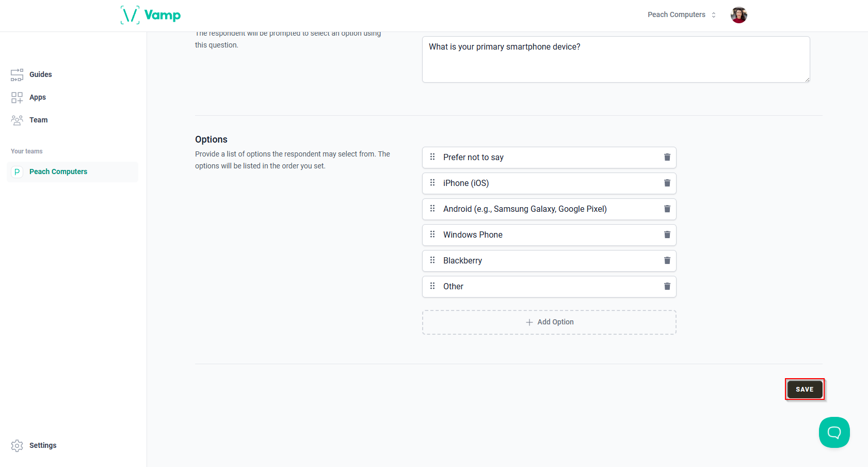Delete the 'Blackberry' option using its trash icon
Image resolution: width=868 pixels, height=467 pixels.
667,260
